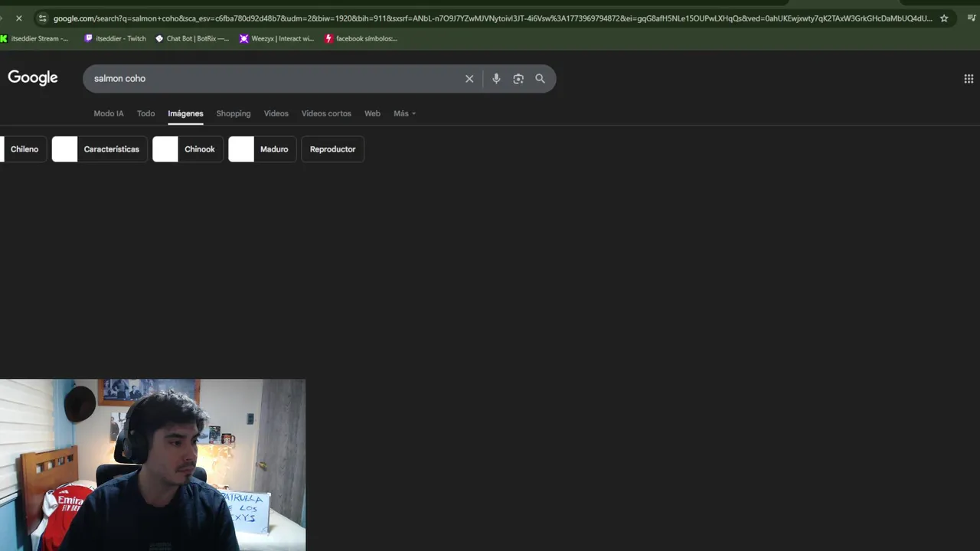Switch to the Todo tab
The image size is (980, 551).
(x=145, y=113)
